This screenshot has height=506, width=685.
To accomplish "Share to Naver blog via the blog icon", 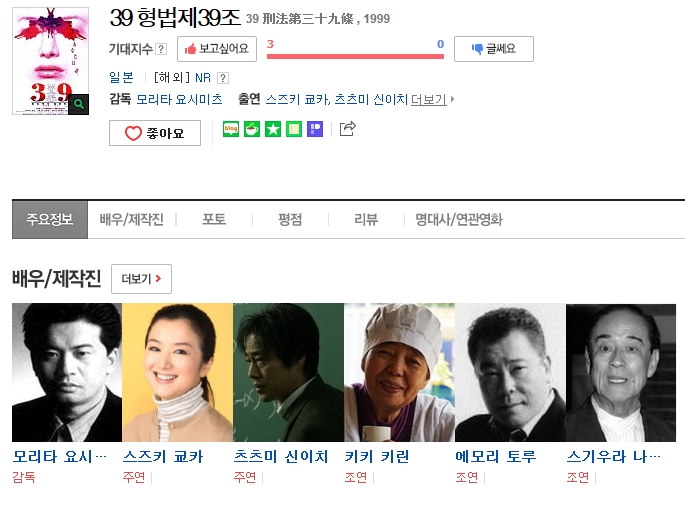I will pos(231,129).
